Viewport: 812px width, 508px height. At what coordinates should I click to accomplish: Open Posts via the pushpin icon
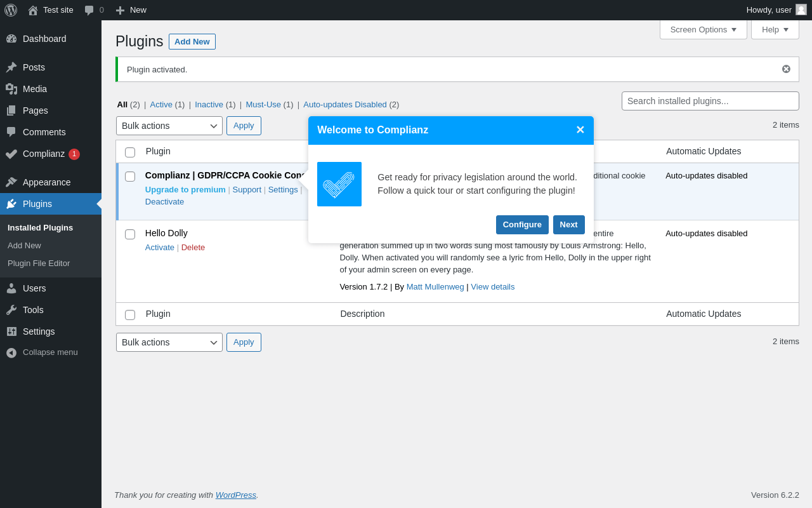click(x=11, y=67)
